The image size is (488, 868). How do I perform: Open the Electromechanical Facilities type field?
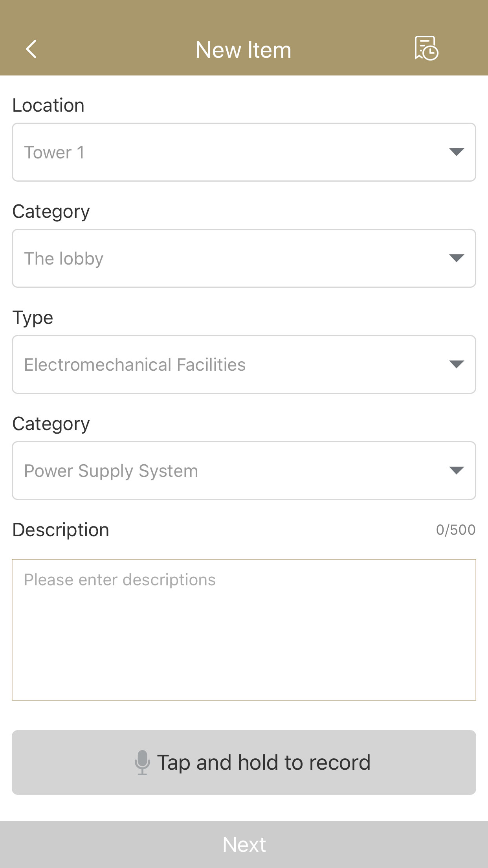click(244, 364)
